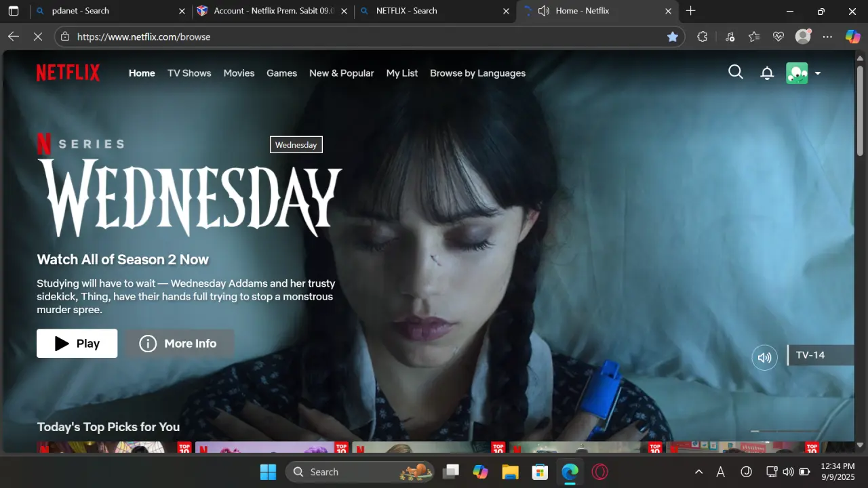This screenshot has height=488, width=868.
Task: Open Browser essentials heart icon
Action: coord(778,37)
